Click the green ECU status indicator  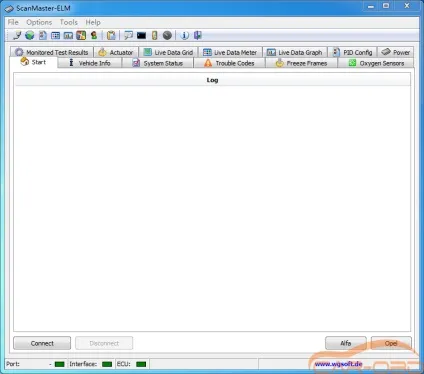tap(141, 364)
